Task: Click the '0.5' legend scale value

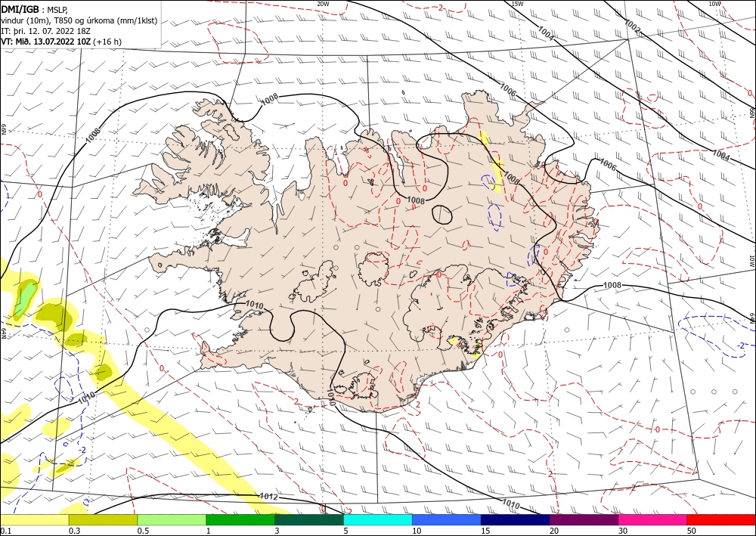Action: tap(143, 531)
